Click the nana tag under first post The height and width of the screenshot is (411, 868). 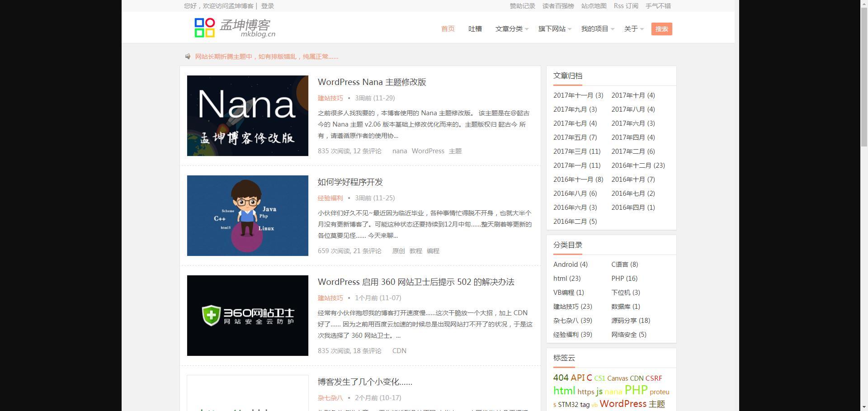coord(400,151)
